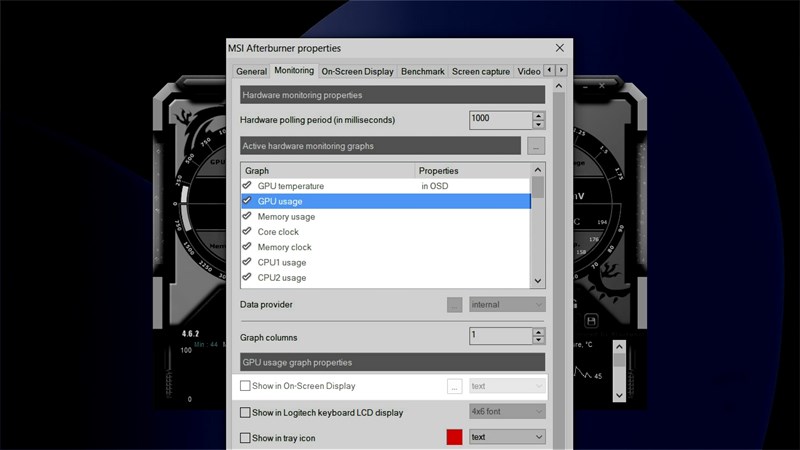Open the Data provider settings button

click(454, 305)
